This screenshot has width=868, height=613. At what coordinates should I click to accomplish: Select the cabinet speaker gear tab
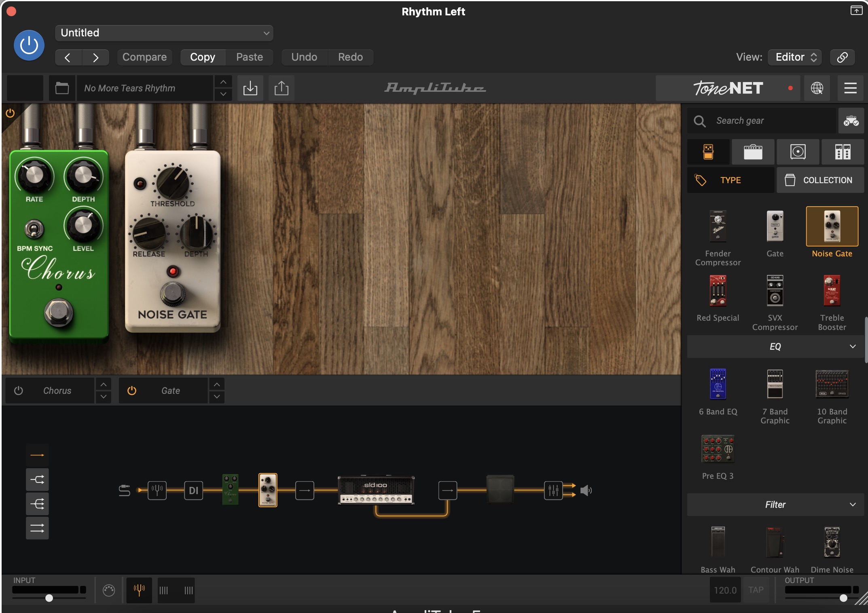point(798,152)
